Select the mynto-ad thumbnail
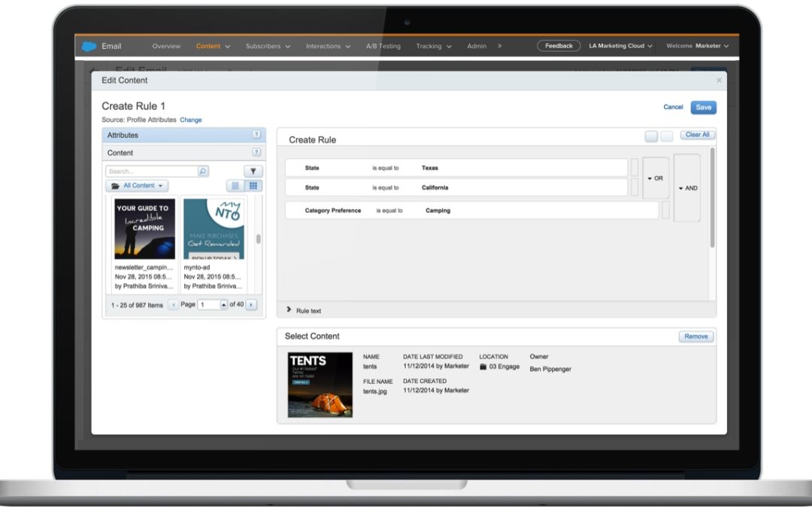The height and width of the screenshot is (508, 812). click(214, 229)
